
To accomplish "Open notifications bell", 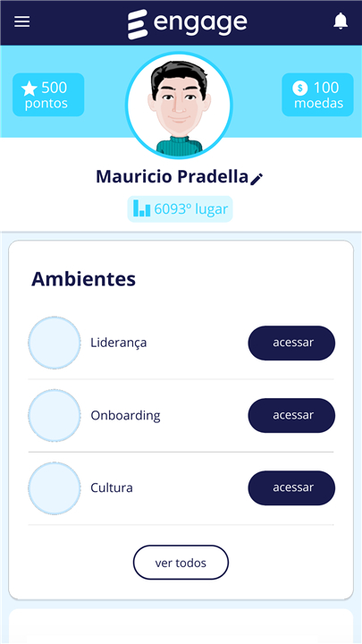I will (x=341, y=21).
